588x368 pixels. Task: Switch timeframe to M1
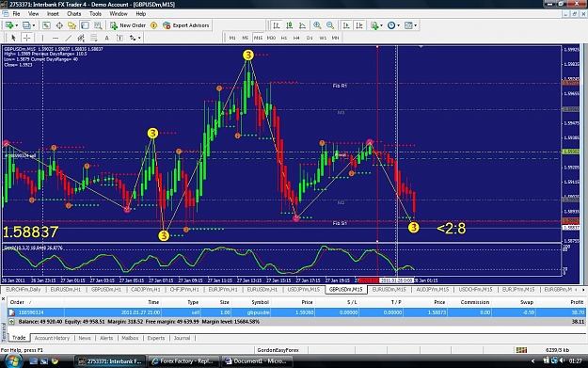(232, 38)
